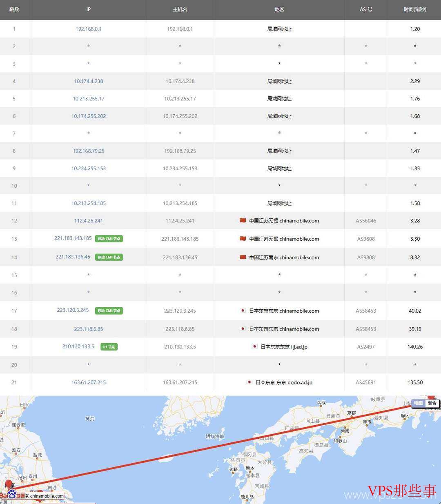Click the 140.26 time value
Screen dimensions: 441x504
tap(415, 347)
